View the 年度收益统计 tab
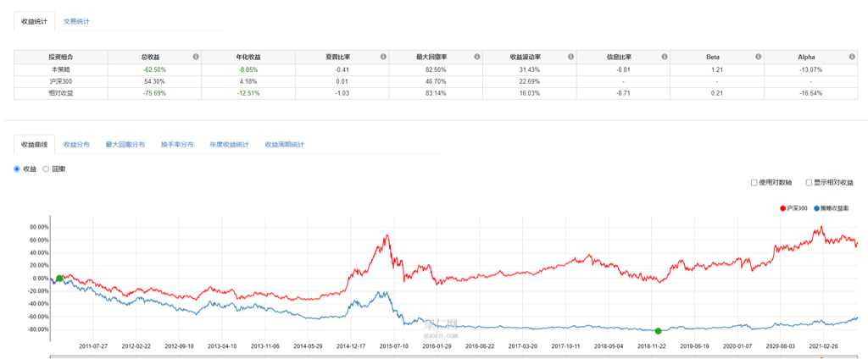868x359 pixels. [229, 145]
